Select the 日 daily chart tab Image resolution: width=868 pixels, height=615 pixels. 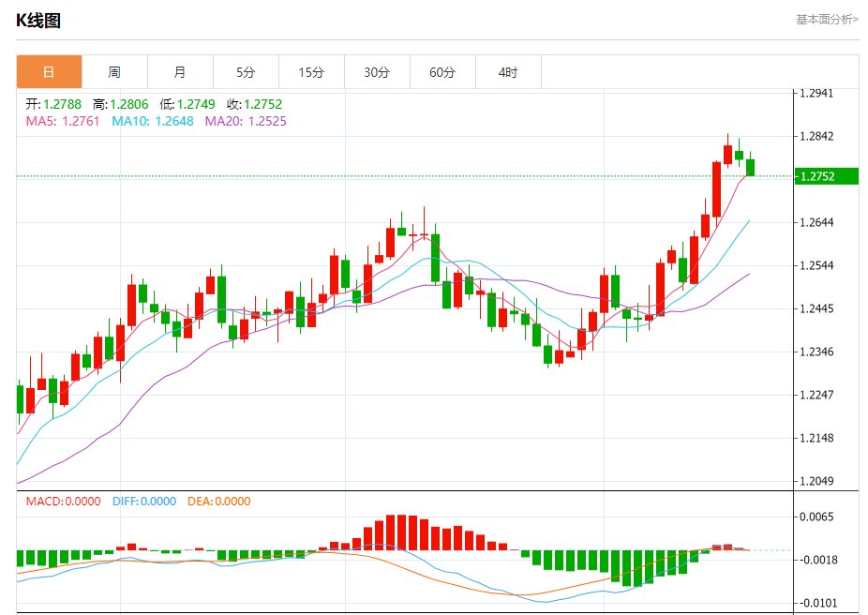[x=50, y=72]
